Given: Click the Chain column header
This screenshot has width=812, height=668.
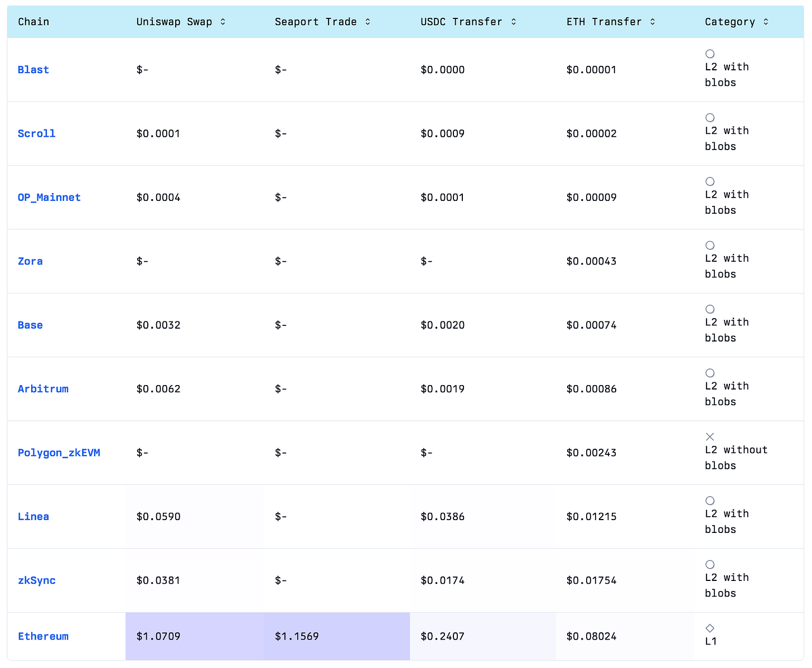Looking at the screenshot, I should pyautogui.click(x=33, y=22).
